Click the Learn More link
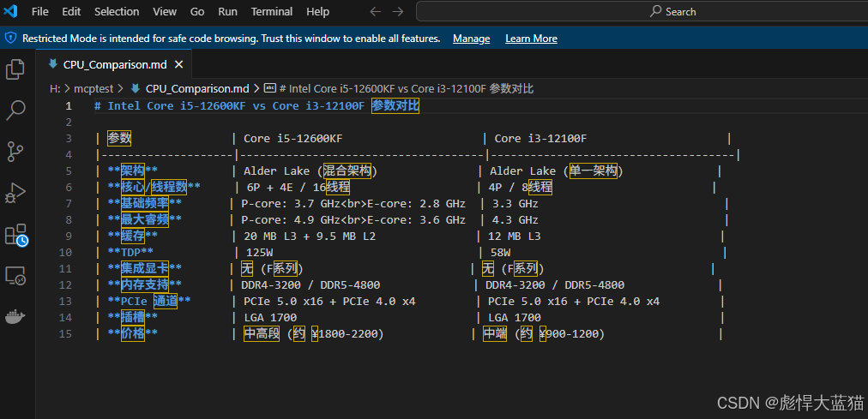Image resolution: width=868 pixels, height=419 pixels. click(x=532, y=39)
